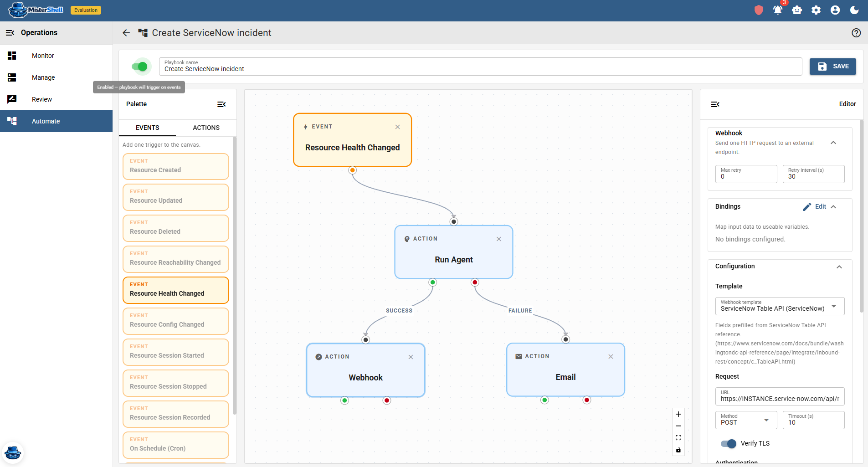Fit the canvas view to screen
The height and width of the screenshot is (467, 868).
(x=678, y=438)
